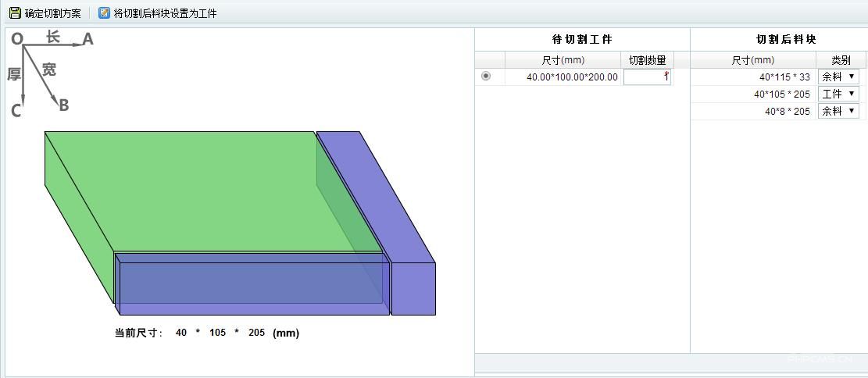The image size is (868, 378).
Task: Click the 40*8 * 205 size cell
Action: click(x=753, y=111)
